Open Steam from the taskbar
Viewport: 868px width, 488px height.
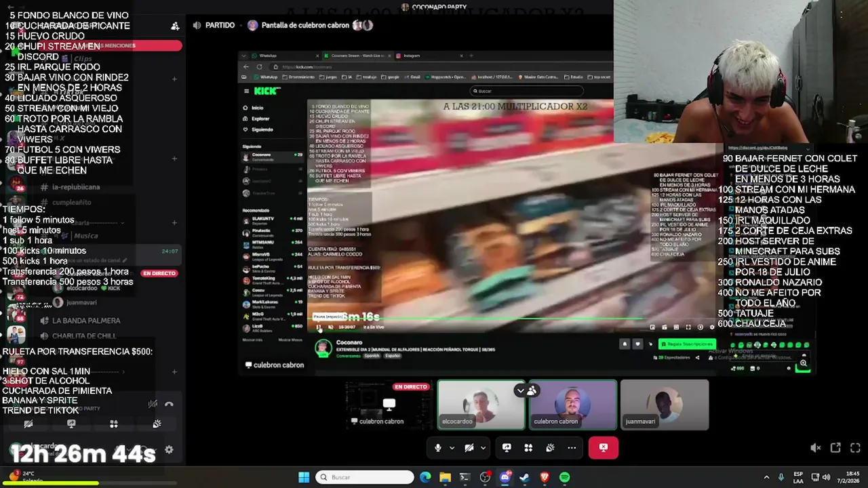tap(524, 477)
